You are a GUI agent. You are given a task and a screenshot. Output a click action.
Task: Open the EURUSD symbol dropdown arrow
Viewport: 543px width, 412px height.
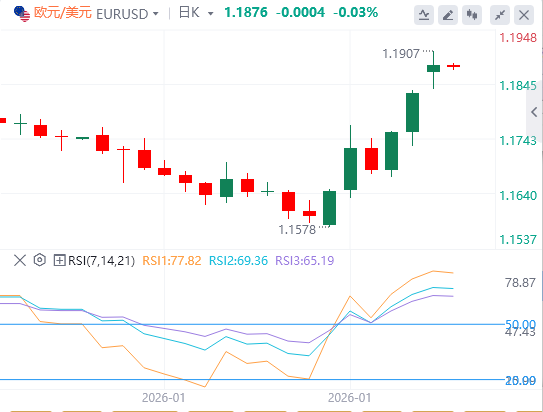pyautogui.click(x=156, y=14)
